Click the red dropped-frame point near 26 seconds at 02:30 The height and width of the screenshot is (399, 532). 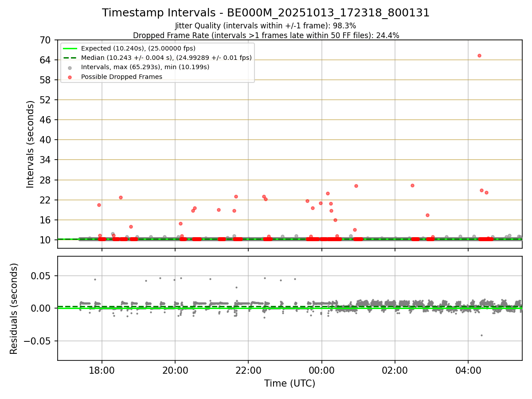pos(412,185)
